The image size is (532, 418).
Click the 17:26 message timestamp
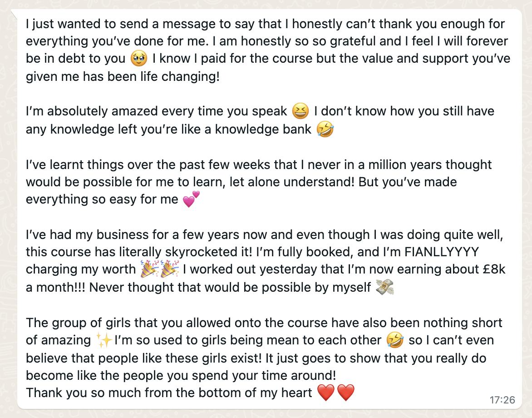point(502,400)
